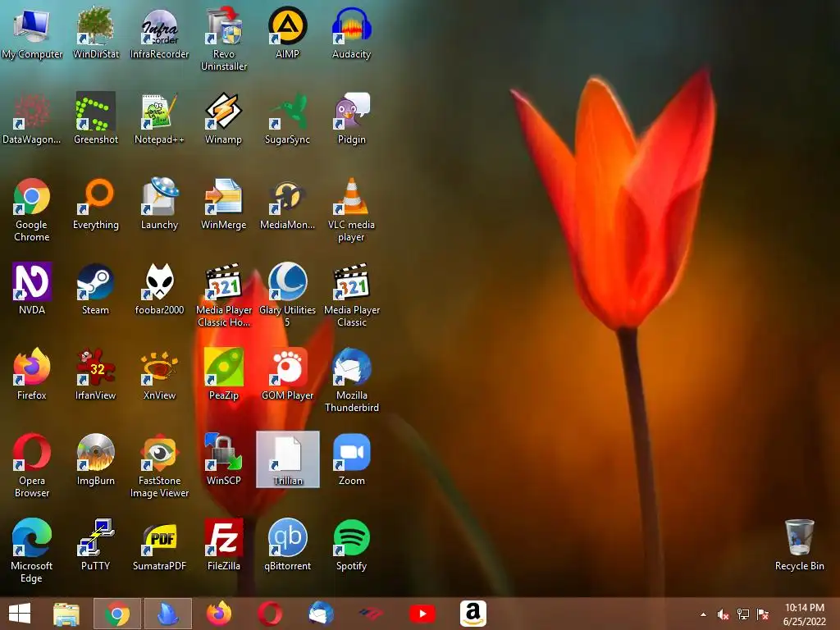840x630 pixels.
Task: Launch Opera from the taskbar
Action: point(269,614)
